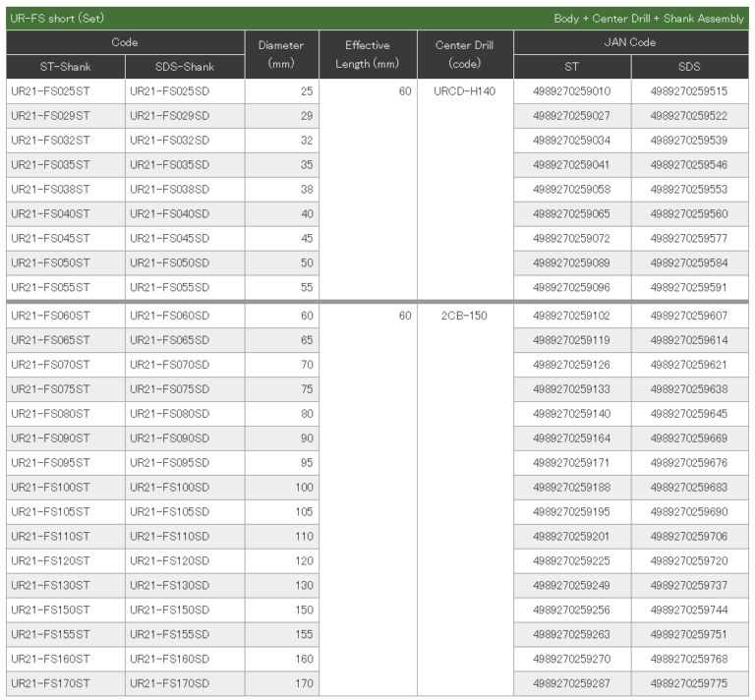Select JAN code 4989270259591

click(688, 287)
